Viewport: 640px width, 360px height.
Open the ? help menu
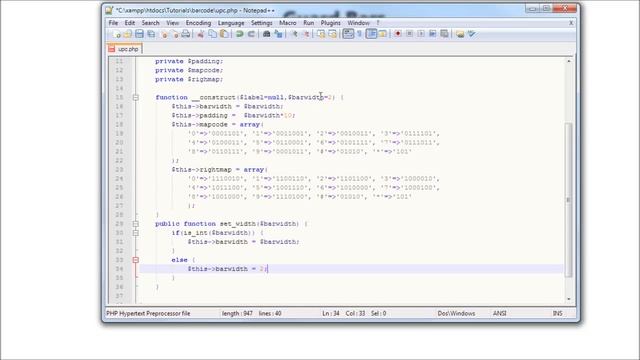click(x=378, y=23)
